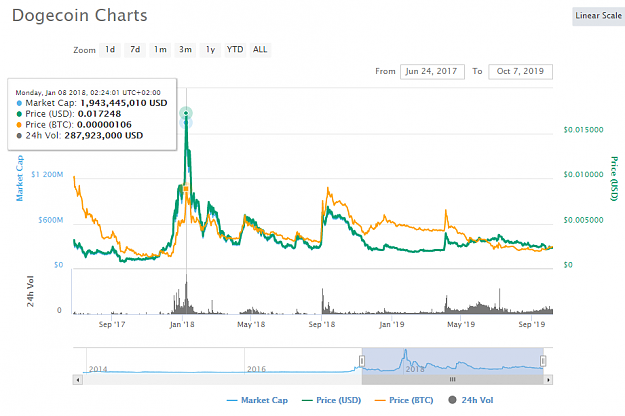Image resolution: width=625 pixels, height=416 pixels.
Task: Grab the right navigator range handle
Action: click(543, 361)
